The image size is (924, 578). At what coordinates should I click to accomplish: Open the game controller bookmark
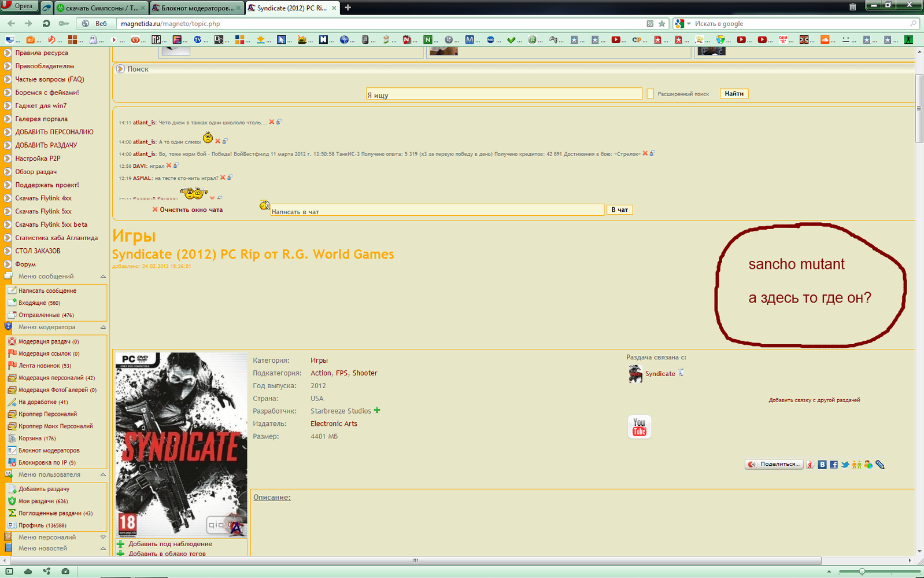[x=553, y=39]
